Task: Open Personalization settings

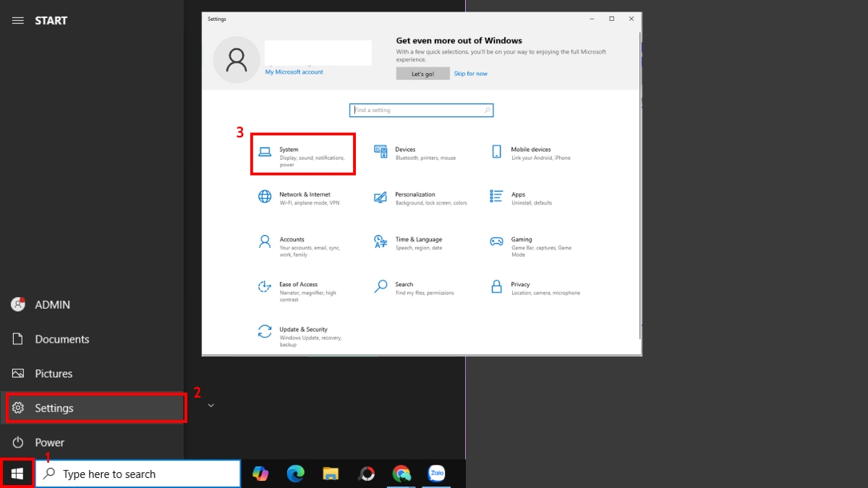Action: pyautogui.click(x=420, y=197)
